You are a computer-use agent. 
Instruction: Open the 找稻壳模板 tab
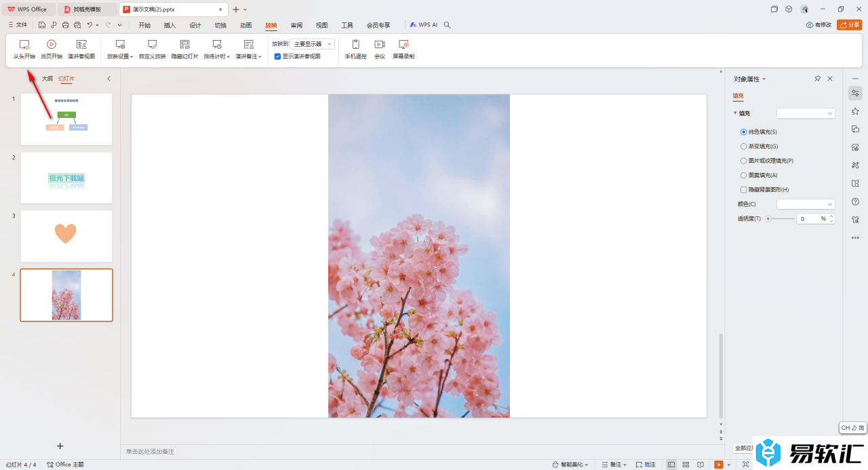87,9
